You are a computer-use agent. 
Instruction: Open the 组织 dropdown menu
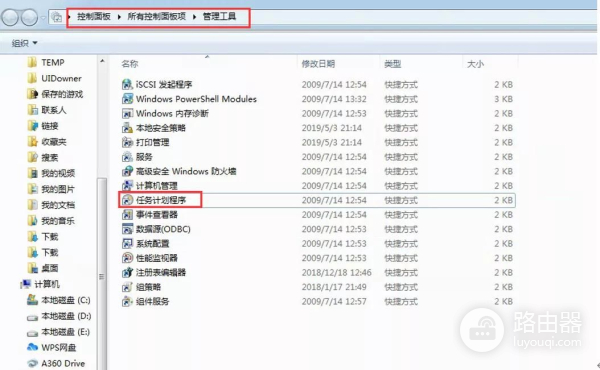[x=24, y=43]
